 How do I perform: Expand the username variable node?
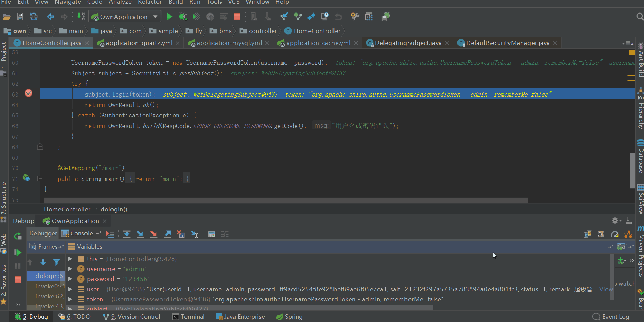pos(70,269)
